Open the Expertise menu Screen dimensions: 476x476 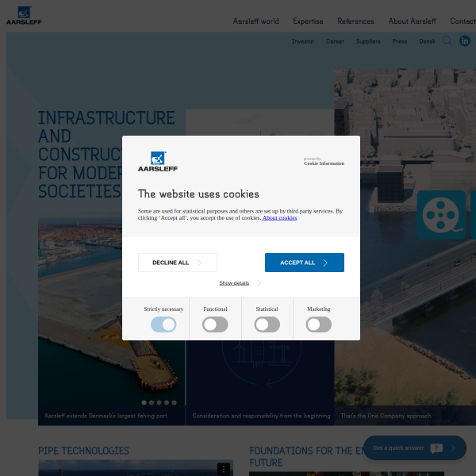click(308, 21)
